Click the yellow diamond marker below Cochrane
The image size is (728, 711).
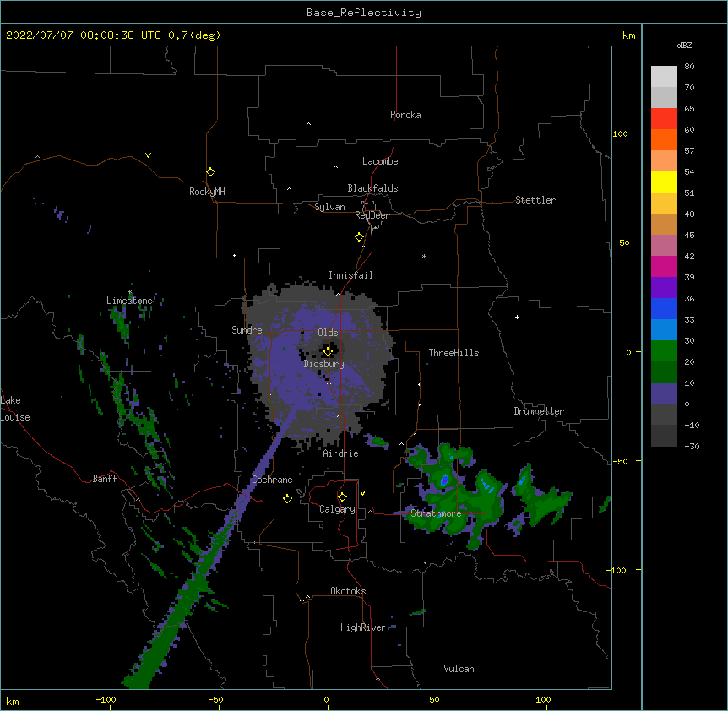point(287,498)
